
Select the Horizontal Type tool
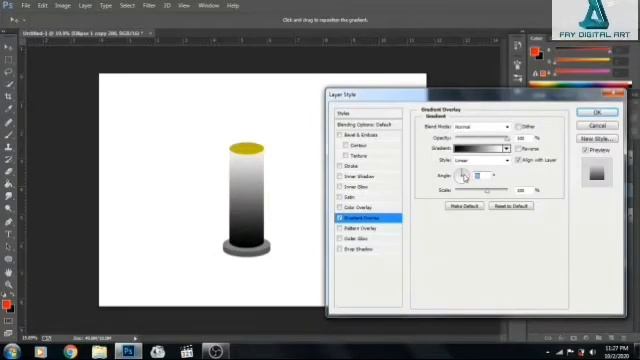8,234
